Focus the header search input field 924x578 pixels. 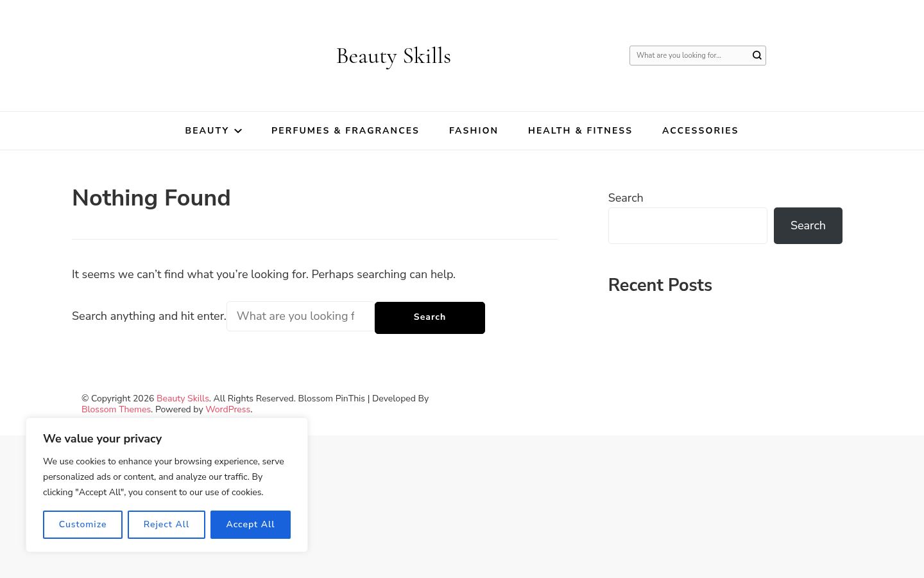tap(690, 55)
